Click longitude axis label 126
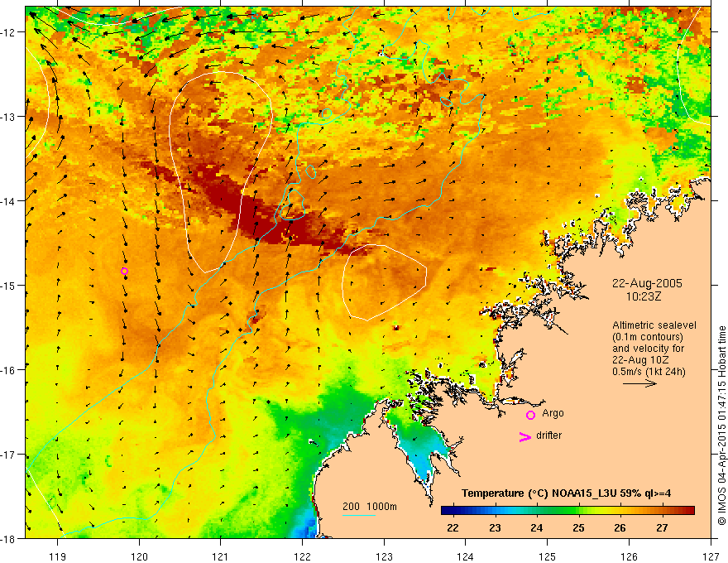The height and width of the screenshot is (563, 728). coord(629,556)
